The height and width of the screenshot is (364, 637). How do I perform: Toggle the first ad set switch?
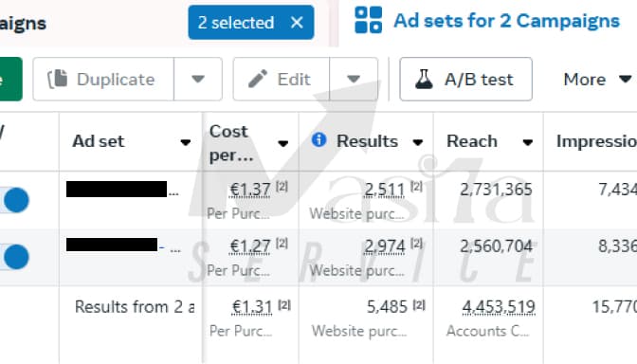[x=14, y=200]
